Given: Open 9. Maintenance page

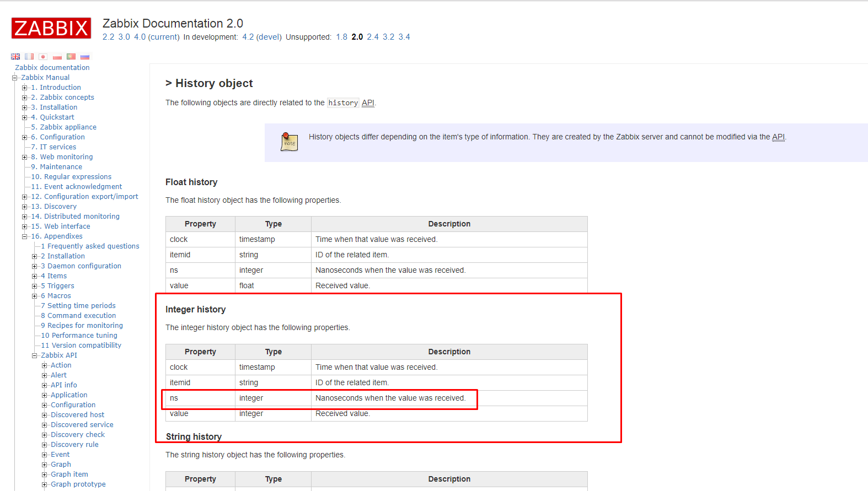Looking at the screenshot, I should pyautogui.click(x=56, y=167).
